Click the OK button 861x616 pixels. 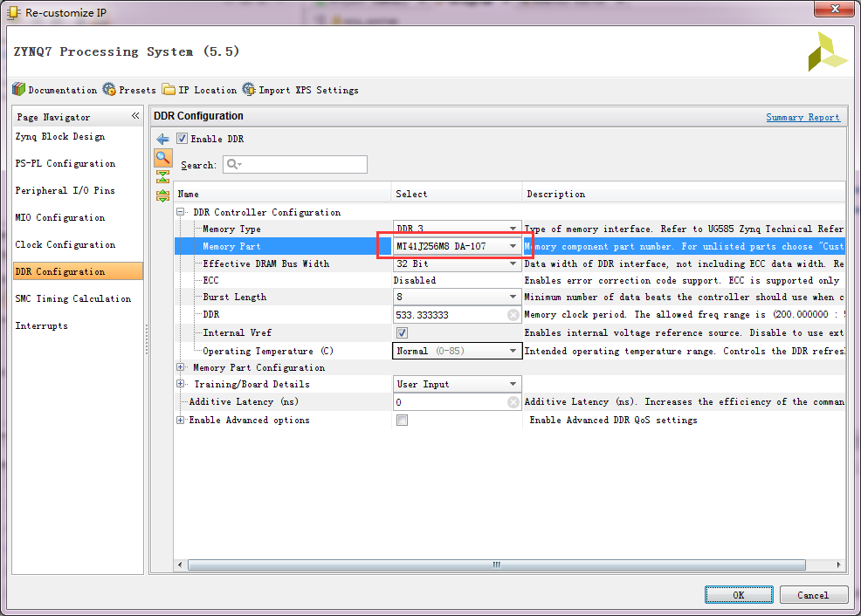click(x=739, y=594)
